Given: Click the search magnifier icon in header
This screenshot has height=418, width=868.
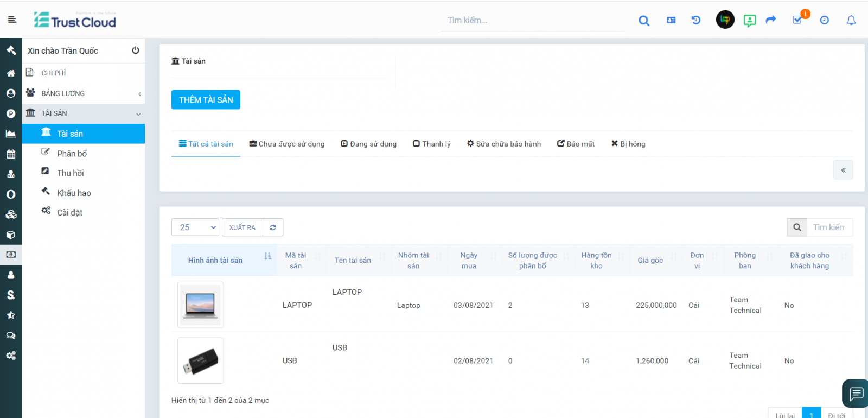Looking at the screenshot, I should tap(644, 21).
